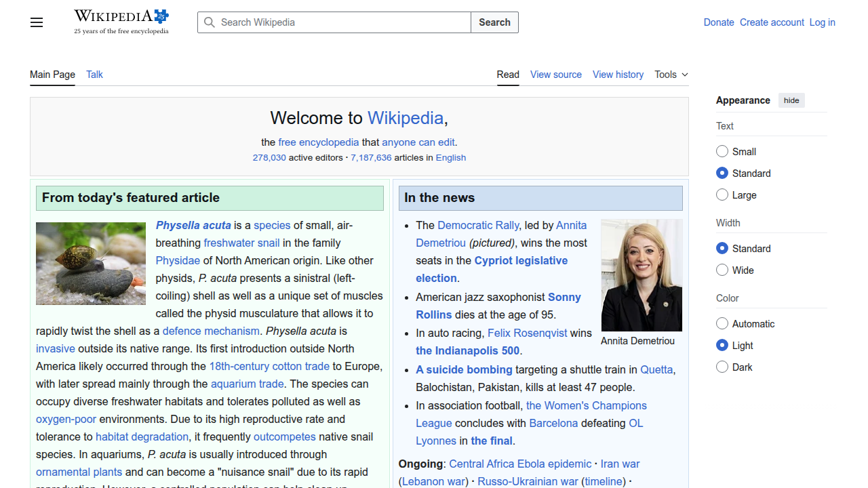Choose Light color mode
The width and height of the screenshot is (868, 488).
tap(722, 345)
